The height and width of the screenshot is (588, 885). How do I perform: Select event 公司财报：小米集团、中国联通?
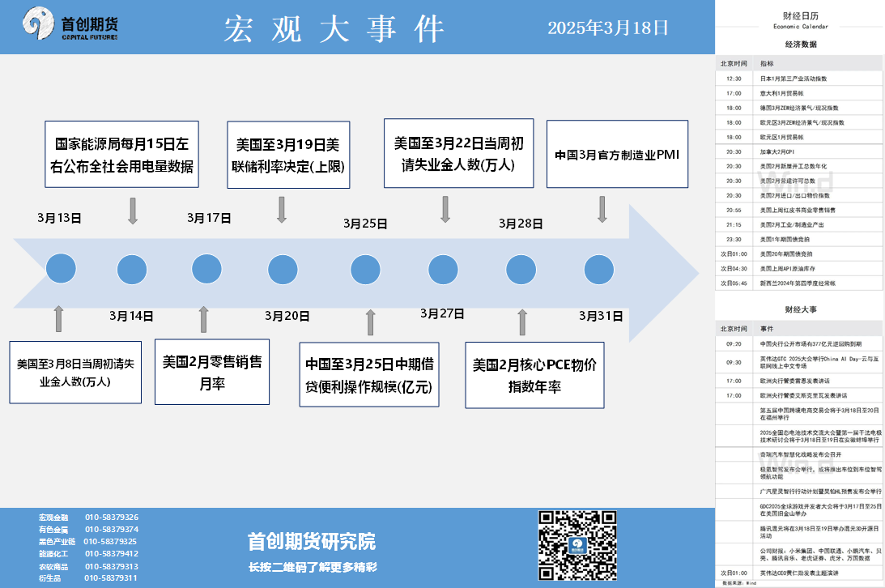click(x=799, y=555)
